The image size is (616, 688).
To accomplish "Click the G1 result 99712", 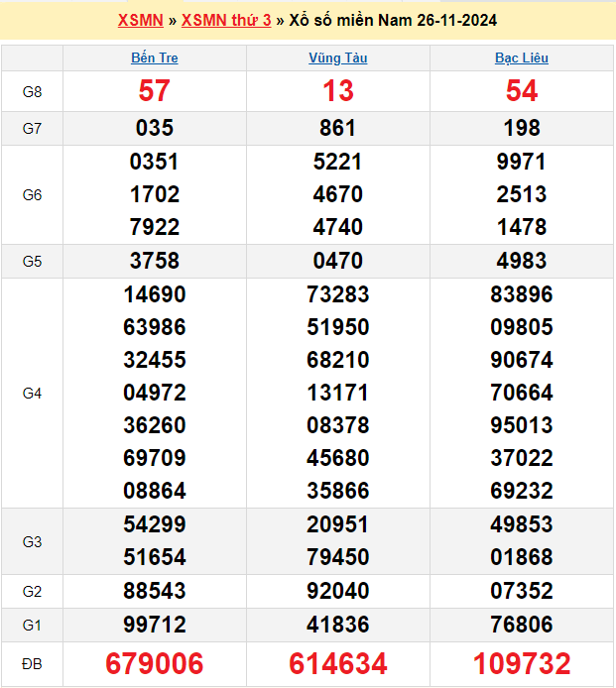I will click(155, 625).
